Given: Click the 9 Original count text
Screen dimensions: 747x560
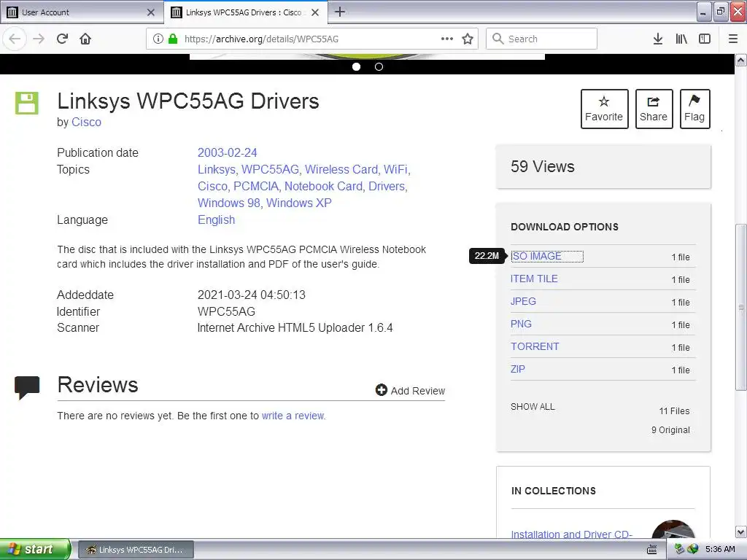Looking at the screenshot, I should pyautogui.click(x=670, y=430).
